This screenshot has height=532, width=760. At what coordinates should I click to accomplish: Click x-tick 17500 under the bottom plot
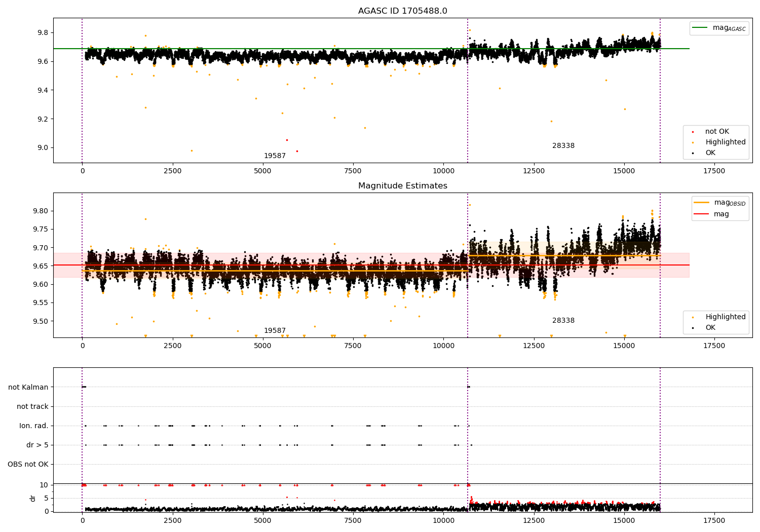[x=714, y=520]
